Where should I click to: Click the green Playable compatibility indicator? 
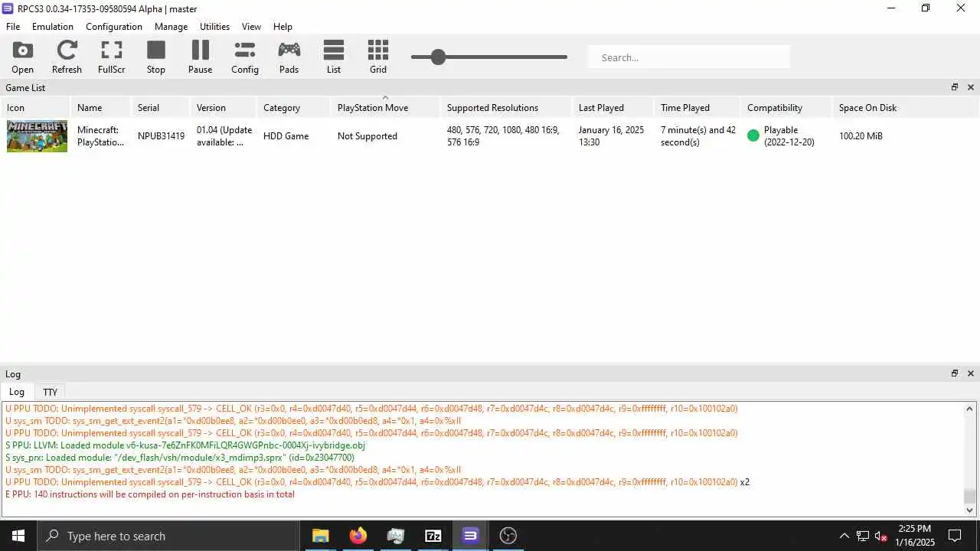[x=753, y=136]
